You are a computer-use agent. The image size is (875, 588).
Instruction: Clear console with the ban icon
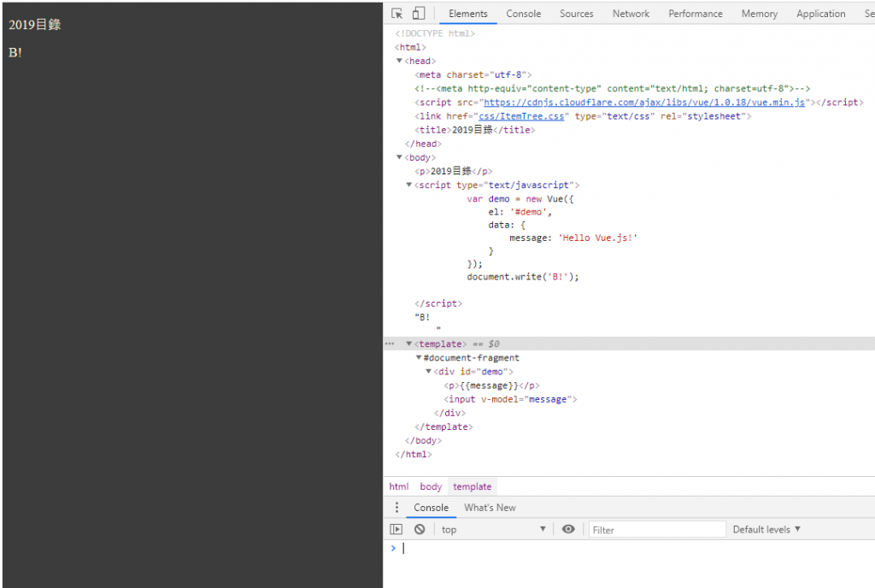tap(420, 529)
